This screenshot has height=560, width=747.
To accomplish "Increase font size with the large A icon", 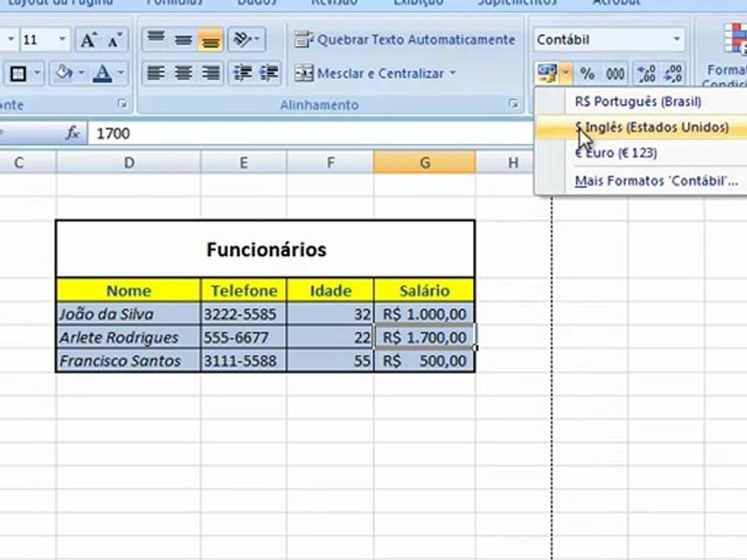I will 88,40.
